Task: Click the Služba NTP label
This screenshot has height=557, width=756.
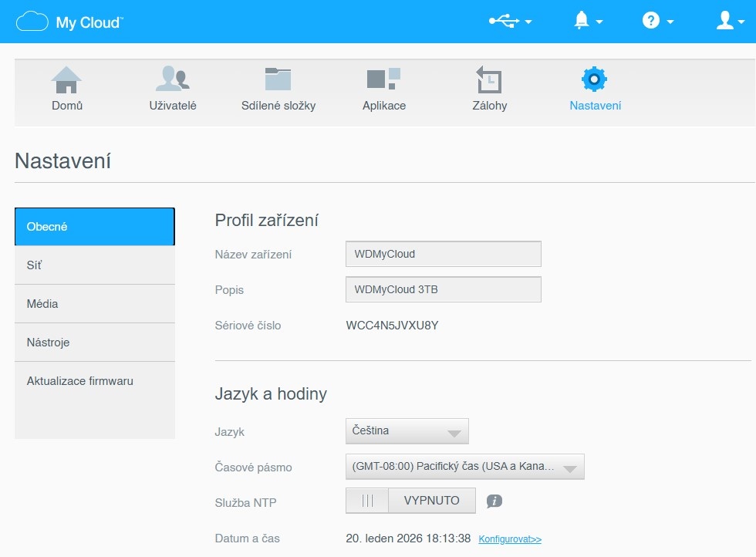Action: (x=245, y=502)
